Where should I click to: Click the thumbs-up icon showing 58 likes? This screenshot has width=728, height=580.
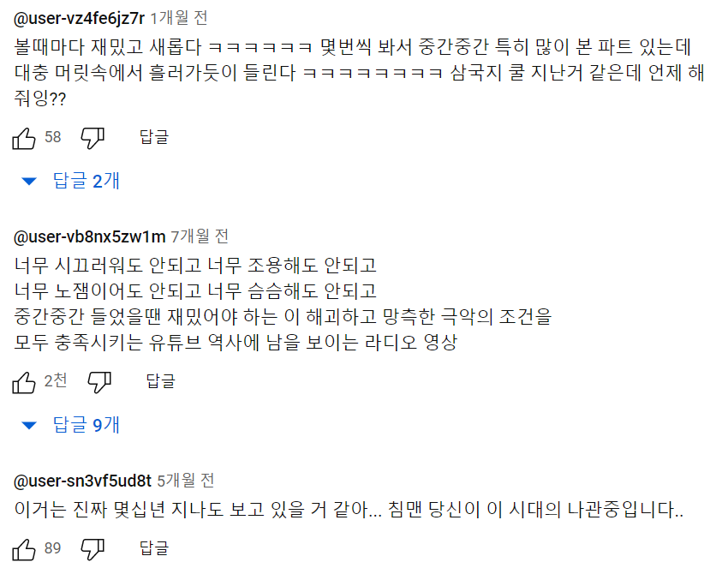click(x=24, y=136)
